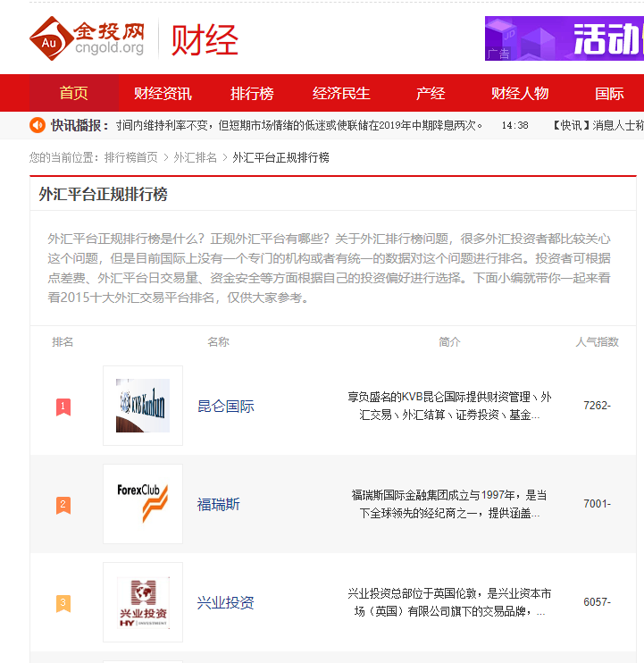Open the purple 活动 advertisement banner
This screenshot has height=663, width=644.
(565, 38)
